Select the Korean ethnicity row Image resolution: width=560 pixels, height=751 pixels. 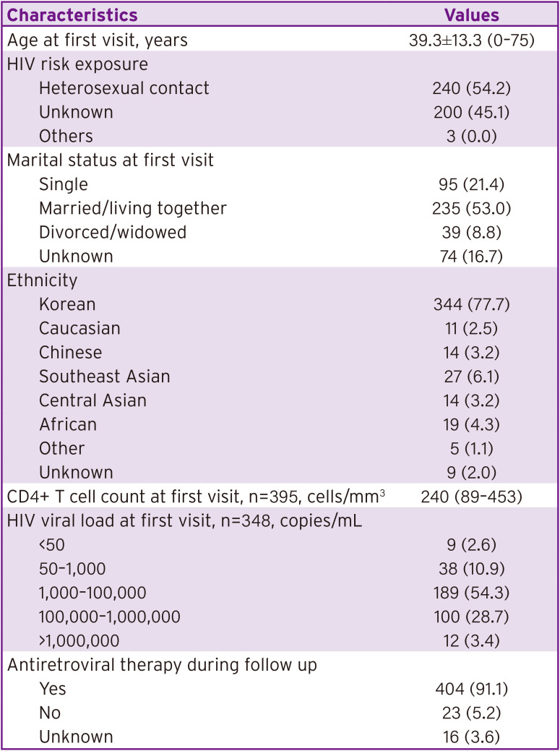pyautogui.click(x=67, y=304)
